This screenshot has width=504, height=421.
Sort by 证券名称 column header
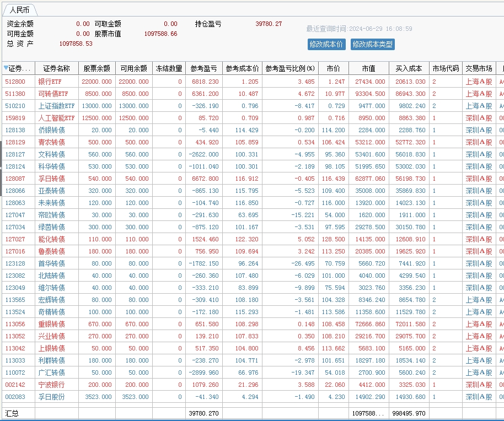56,69
